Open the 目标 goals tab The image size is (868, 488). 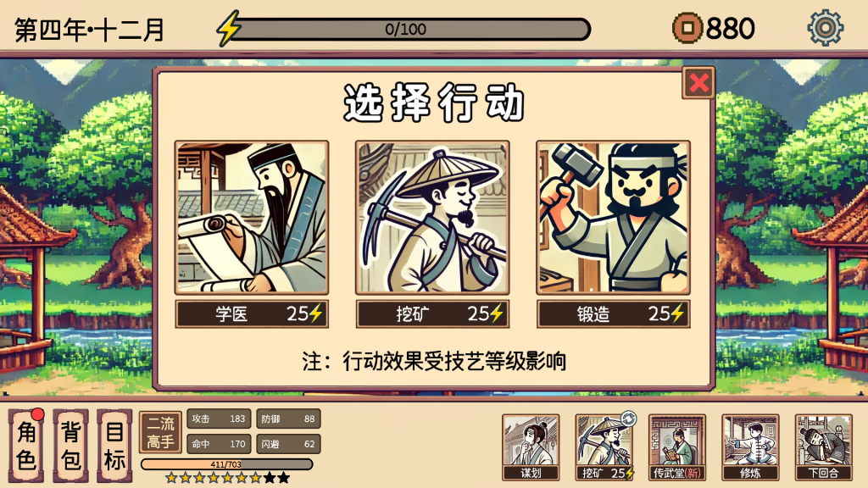(x=114, y=446)
